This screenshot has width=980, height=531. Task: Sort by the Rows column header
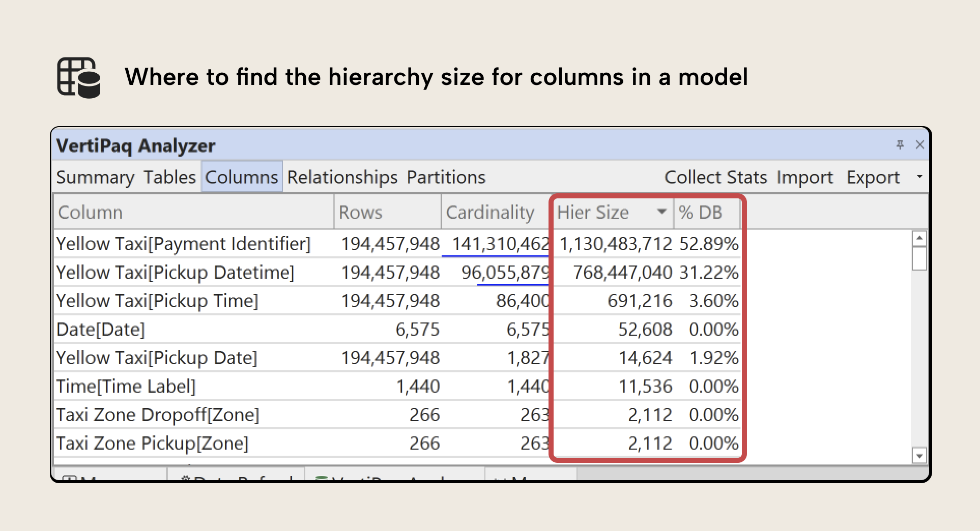(x=360, y=212)
